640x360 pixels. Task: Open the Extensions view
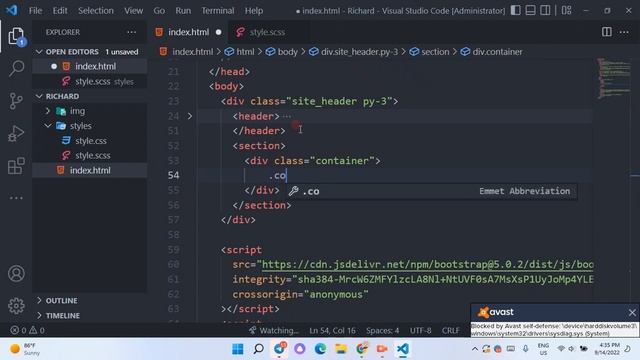(x=16, y=166)
